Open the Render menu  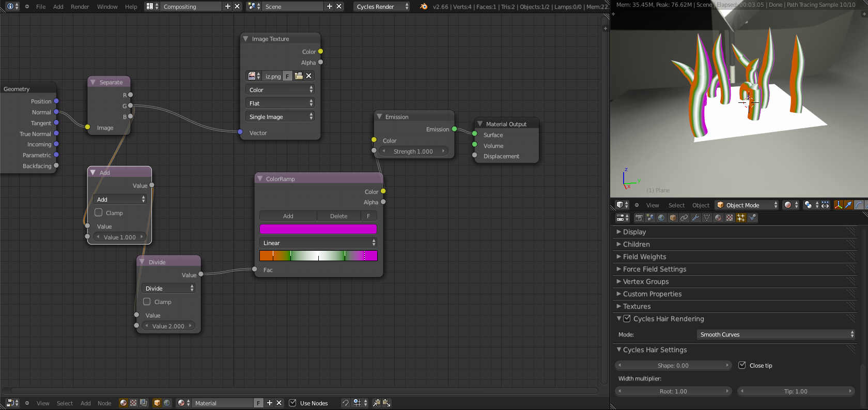click(80, 7)
